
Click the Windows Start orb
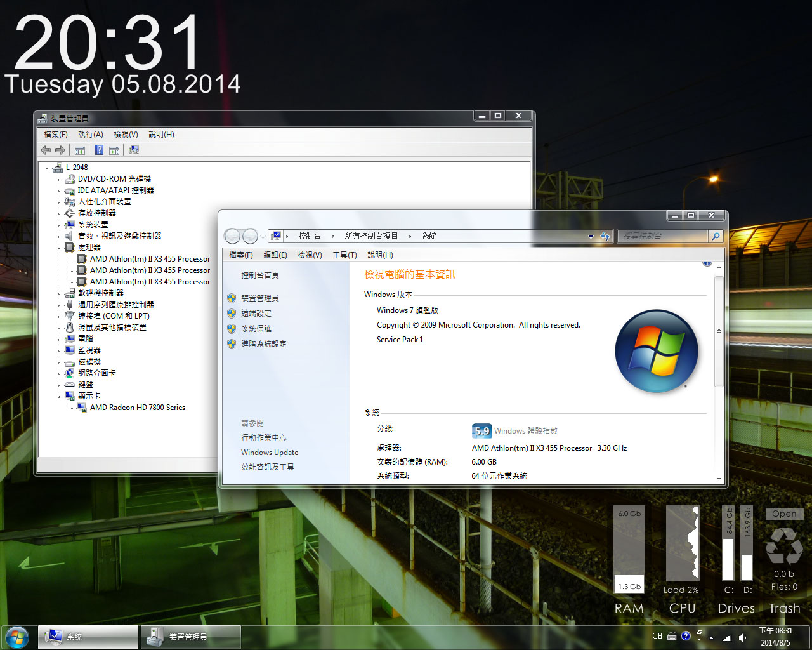(17, 637)
